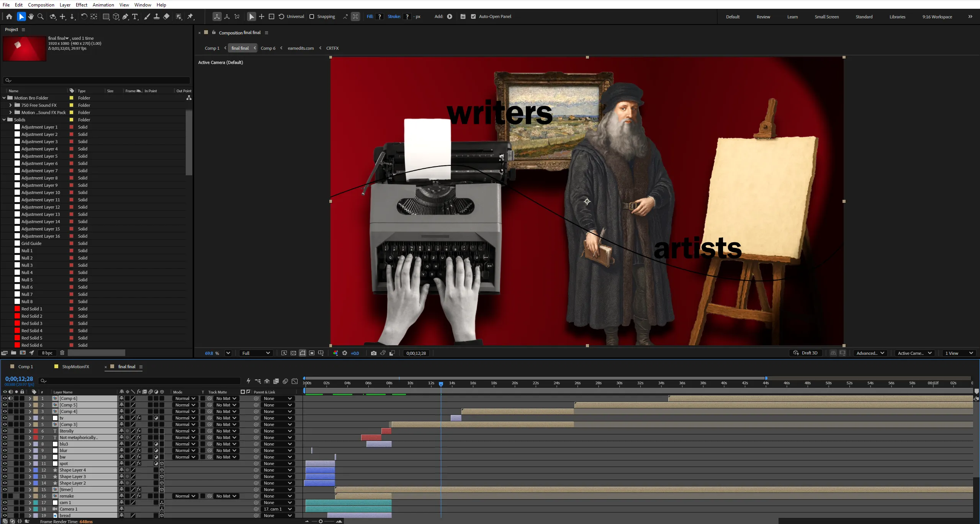Click the timeline current time 0;00;12;28 display
Screen dimensions: 980x524
(x=19, y=379)
